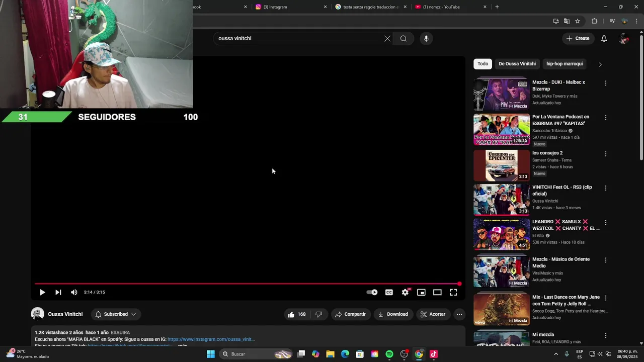Open more actions menu beside Acortar

tap(459, 314)
